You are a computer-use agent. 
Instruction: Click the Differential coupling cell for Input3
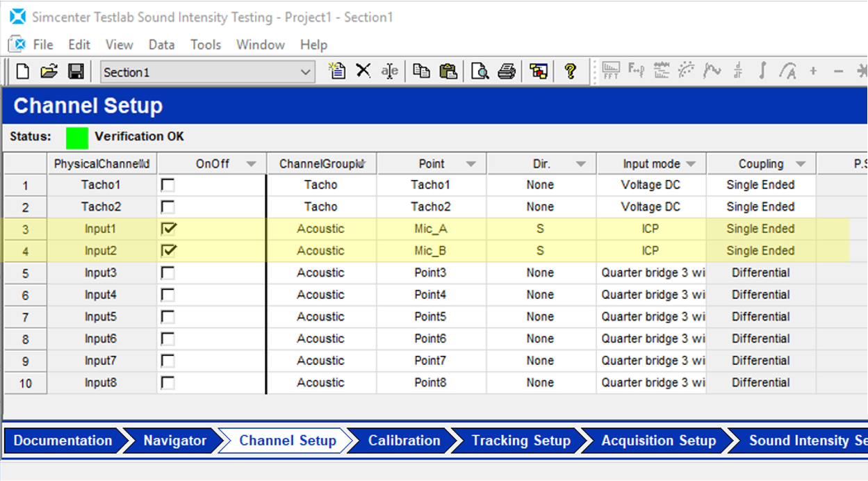(761, 272)
